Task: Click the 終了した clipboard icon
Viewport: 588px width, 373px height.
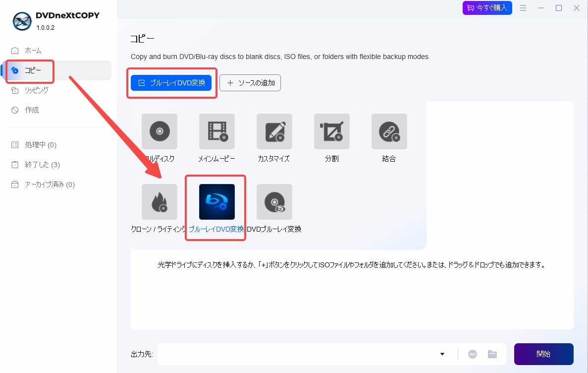Action: point(15,165)
